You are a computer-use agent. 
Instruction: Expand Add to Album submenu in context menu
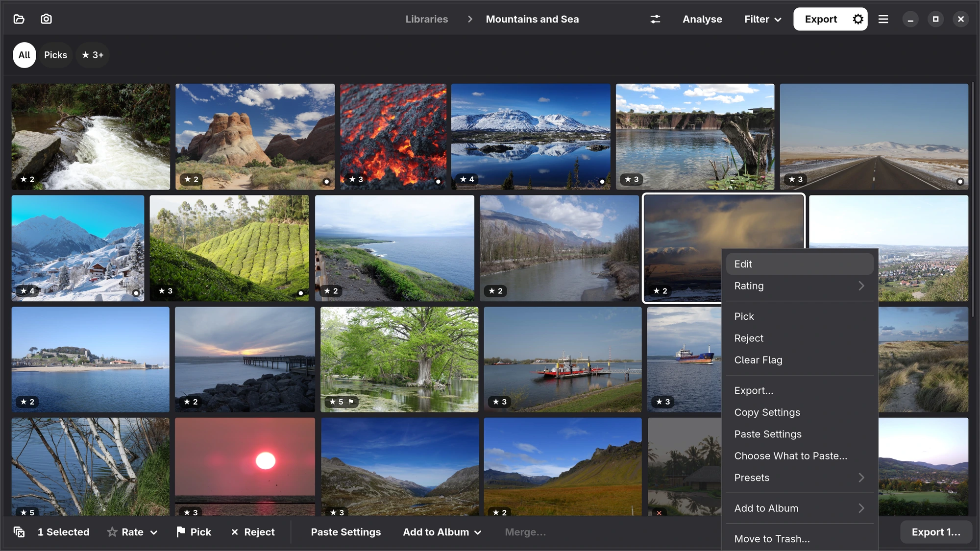point(800,508)
